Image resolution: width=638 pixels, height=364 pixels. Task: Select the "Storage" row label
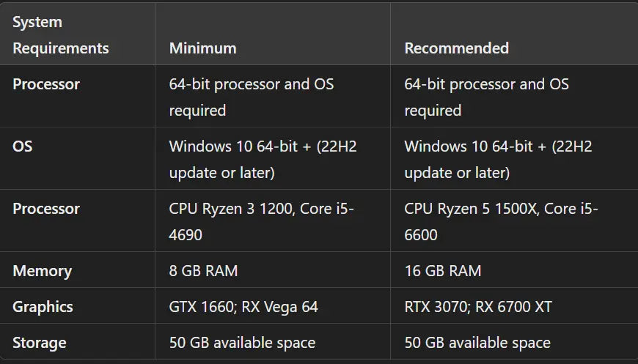[39, 343]
